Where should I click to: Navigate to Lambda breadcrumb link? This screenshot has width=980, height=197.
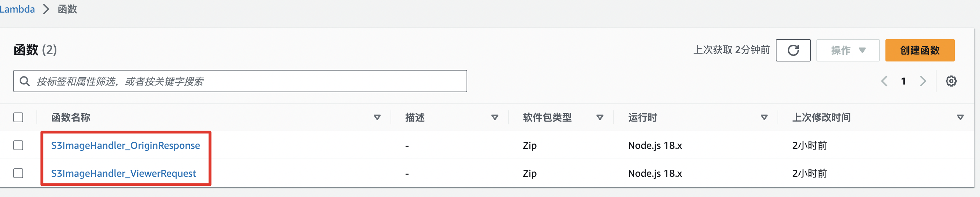(17, 9)
